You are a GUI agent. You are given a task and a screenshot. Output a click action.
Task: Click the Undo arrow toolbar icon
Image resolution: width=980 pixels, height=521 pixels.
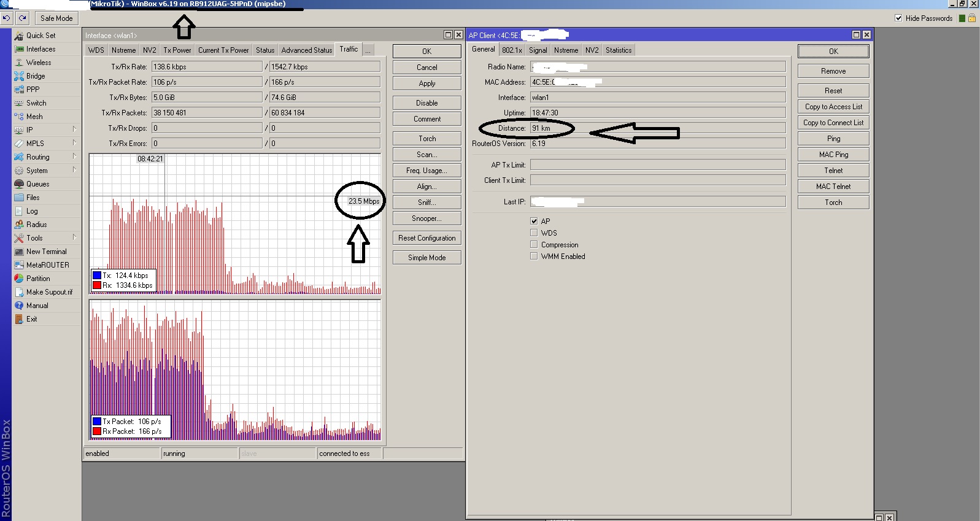[7, 18]
